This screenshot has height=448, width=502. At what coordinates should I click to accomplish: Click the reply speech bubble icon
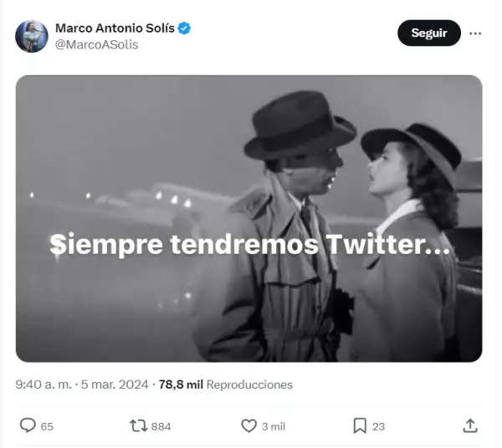click(x=28, y=425)
